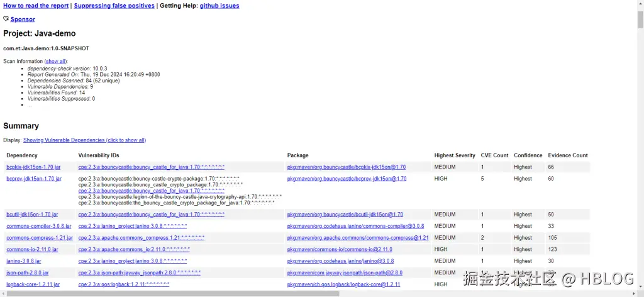644x297 pixels.
Task: Open pkg:maven commons-compiler@3.0.8 package link
Action: (356, 226)
